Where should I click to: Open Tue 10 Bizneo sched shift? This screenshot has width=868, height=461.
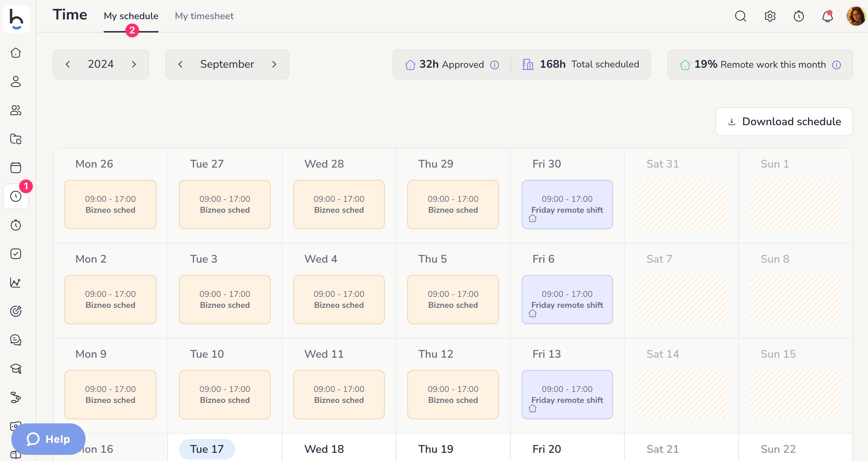[x=225, y=395]
